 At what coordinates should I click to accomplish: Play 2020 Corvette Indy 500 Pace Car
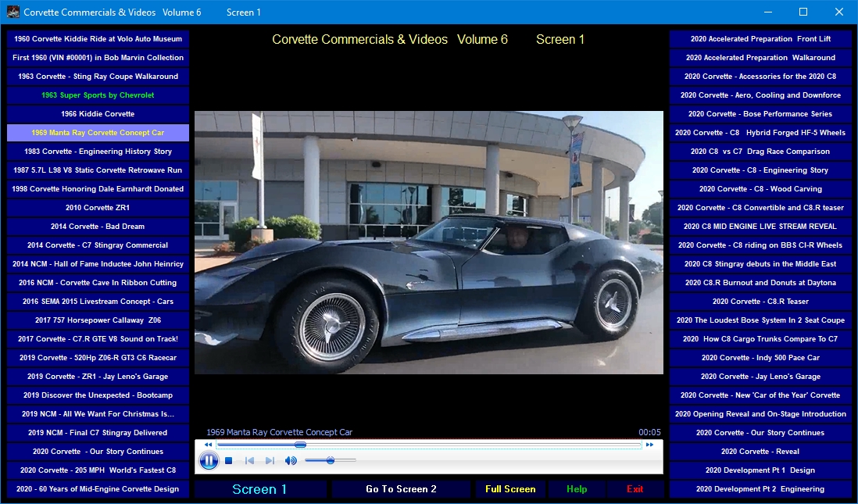tap(760, 358)
